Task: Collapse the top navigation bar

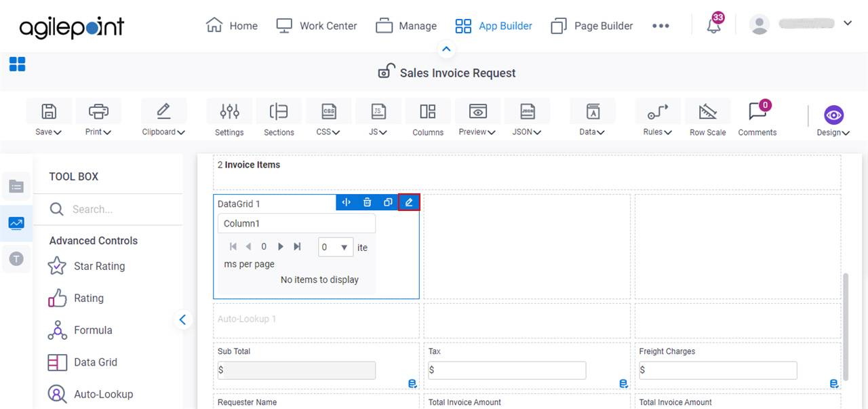Action: pyautogui.click(x=446, y=49)
